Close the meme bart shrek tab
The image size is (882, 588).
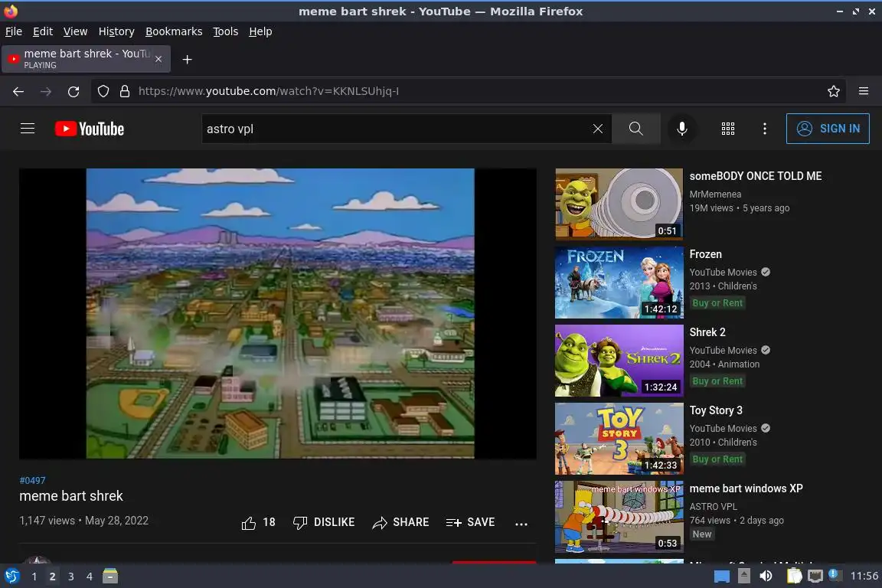click(158, 59)
